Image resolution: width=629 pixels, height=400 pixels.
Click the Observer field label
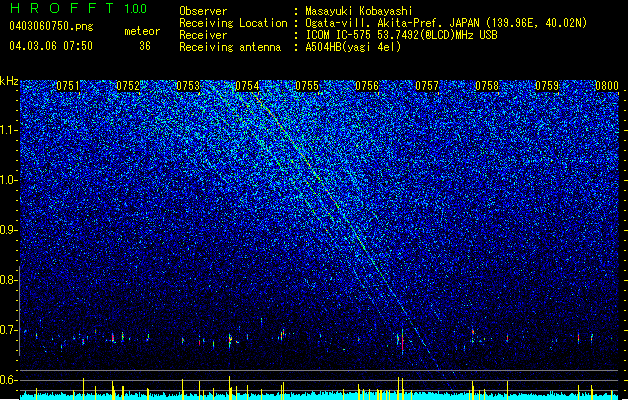click(203, 11)
